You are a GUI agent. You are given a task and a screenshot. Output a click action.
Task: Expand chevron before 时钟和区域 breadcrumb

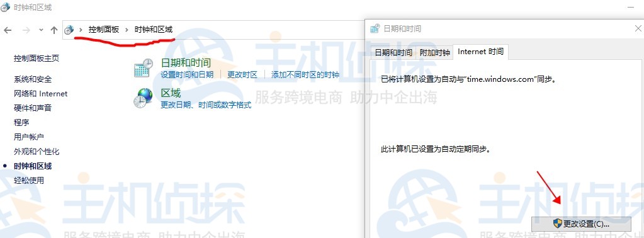[x=127, y=30]
